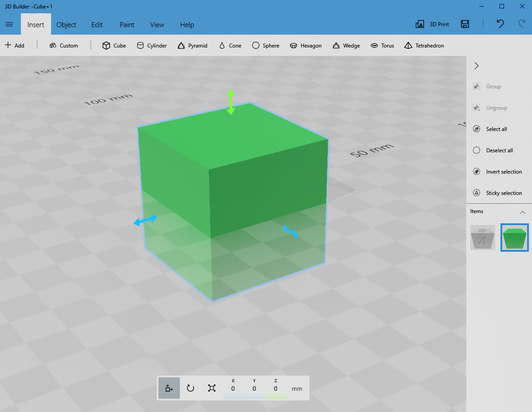Save the current project
Viewport: 532px width, 412px height.
465,24
